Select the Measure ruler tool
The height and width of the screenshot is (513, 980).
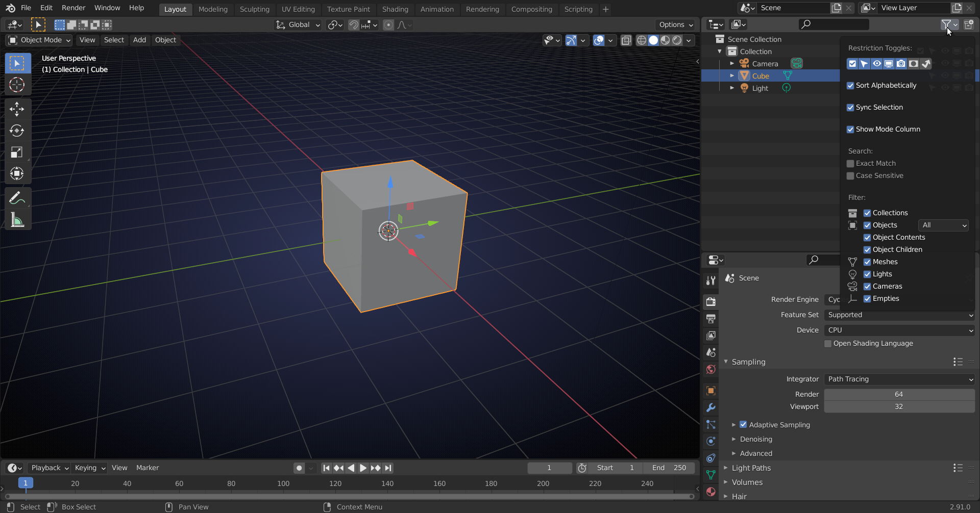(17, 220)
